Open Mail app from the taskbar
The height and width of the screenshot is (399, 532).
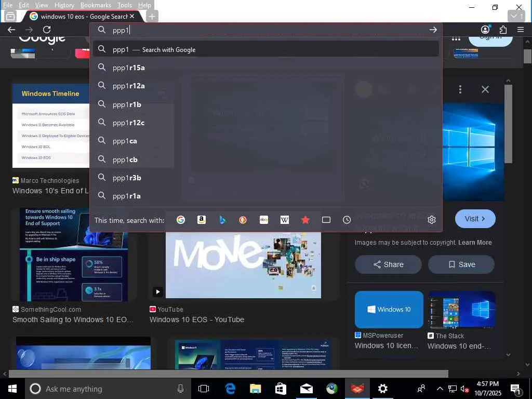[307, 389]
